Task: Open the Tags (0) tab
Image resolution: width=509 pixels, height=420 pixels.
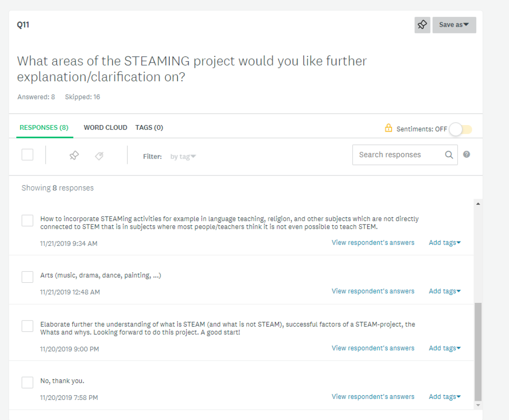Action: [149, 128]
